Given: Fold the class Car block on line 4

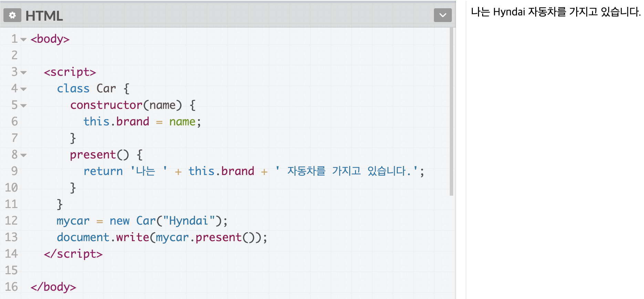Looking at the screenshot, I should pyautogui.click(x=23, y=89).
